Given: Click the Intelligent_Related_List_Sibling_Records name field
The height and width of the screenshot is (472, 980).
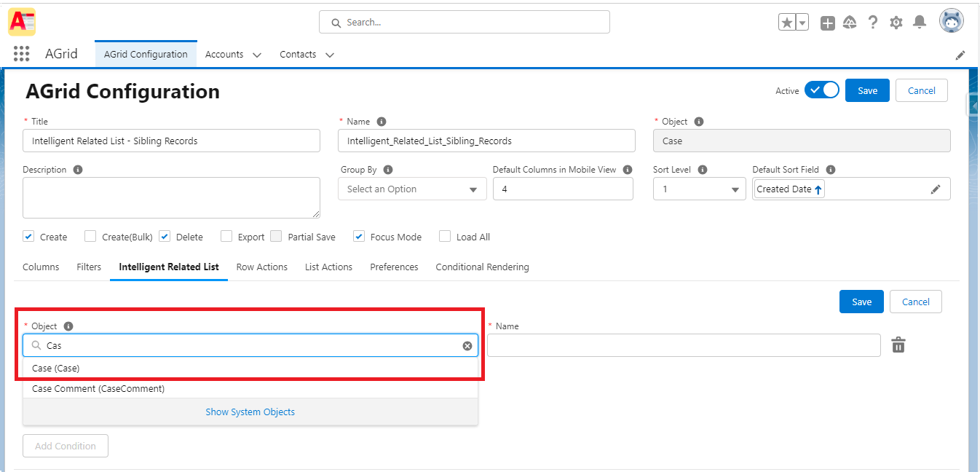Looking at the screenshot, I should (x=486, y=141).
